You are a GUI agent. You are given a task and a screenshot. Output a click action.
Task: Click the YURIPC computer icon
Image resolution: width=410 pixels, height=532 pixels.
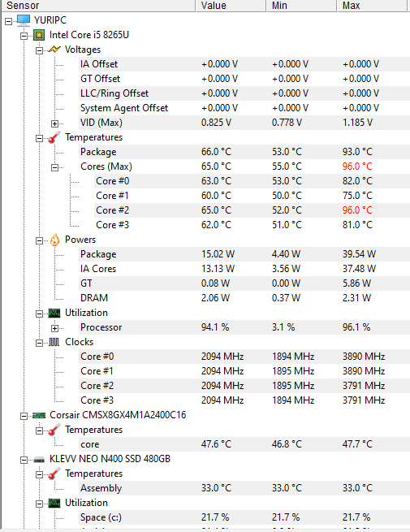(x=24, y=20)
